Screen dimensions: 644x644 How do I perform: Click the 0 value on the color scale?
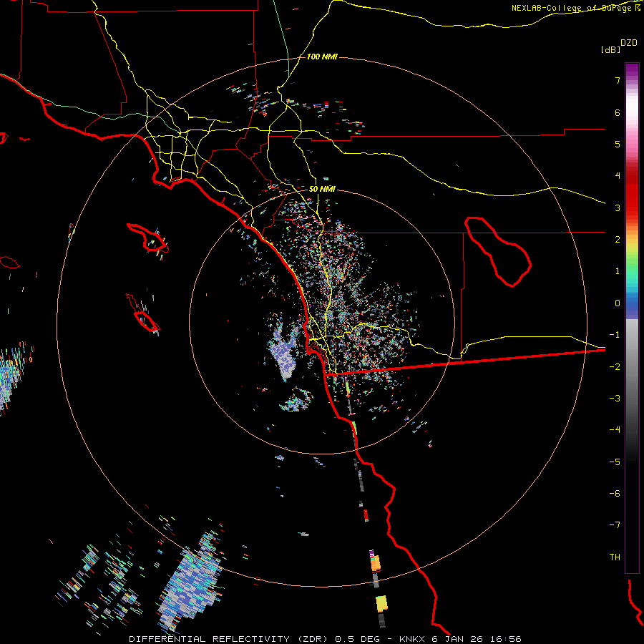click(x=618, y=303)
